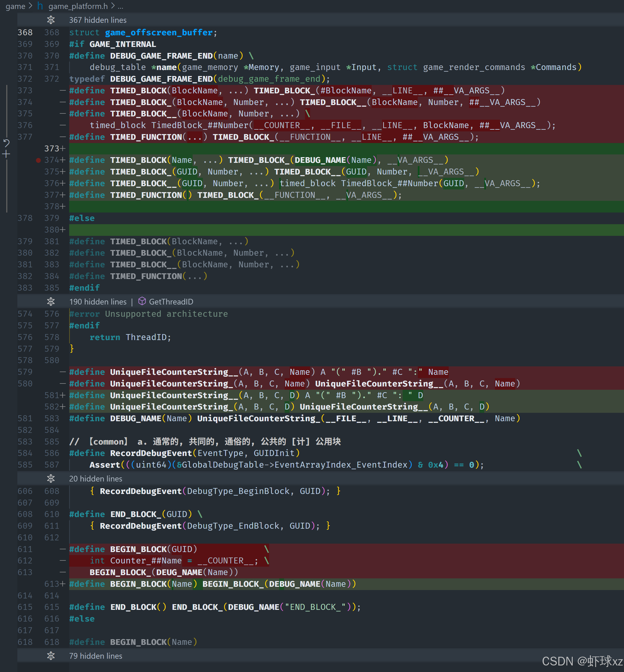Click original line number 368 in gutter

pyautogui.click(x=25, y=33)
